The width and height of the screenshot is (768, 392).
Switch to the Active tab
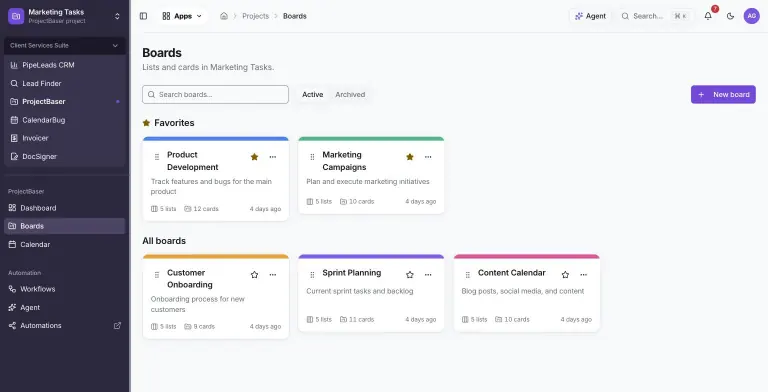tap(312, 95)
